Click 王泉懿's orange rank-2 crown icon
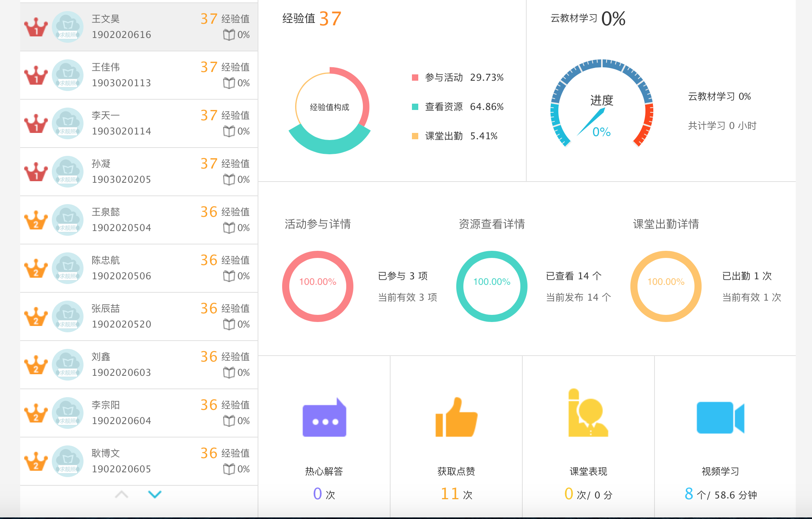Viewport: 812px width, 519px height. (36, 220)
